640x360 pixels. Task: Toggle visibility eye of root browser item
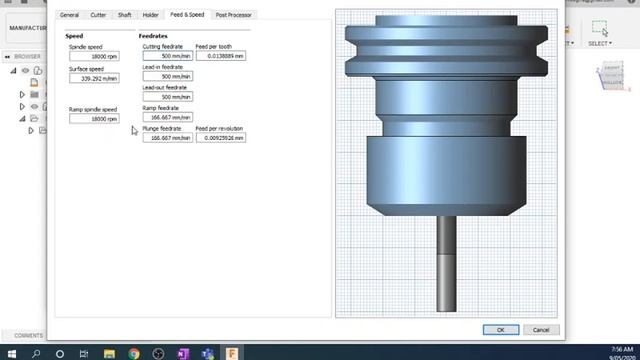coord(25,71)
